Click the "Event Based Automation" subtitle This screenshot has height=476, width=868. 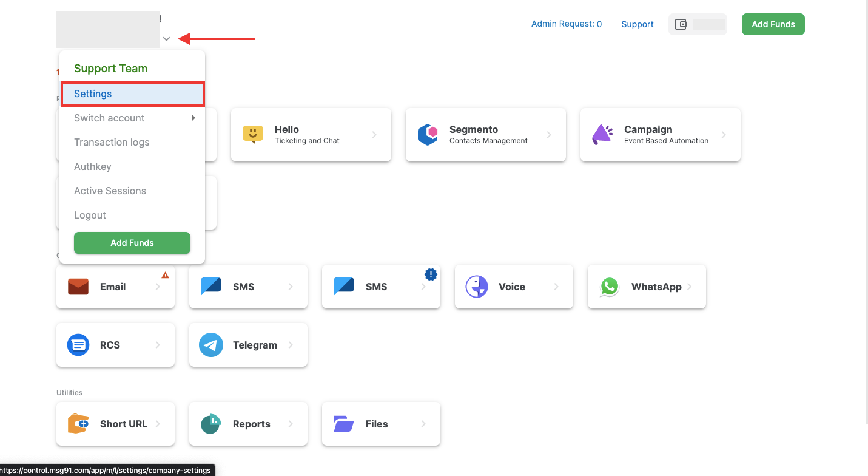pos(666,141)
